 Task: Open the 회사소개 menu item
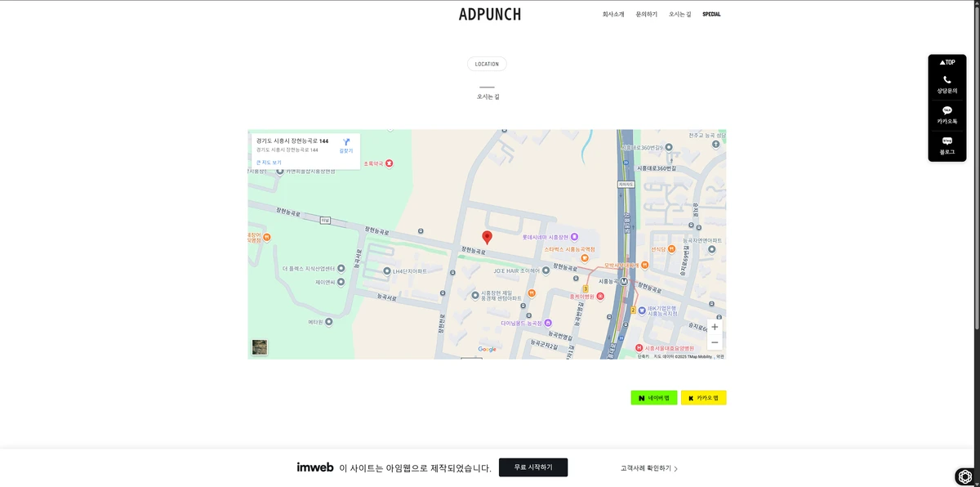pyautogui.click(x=613, y=14)
